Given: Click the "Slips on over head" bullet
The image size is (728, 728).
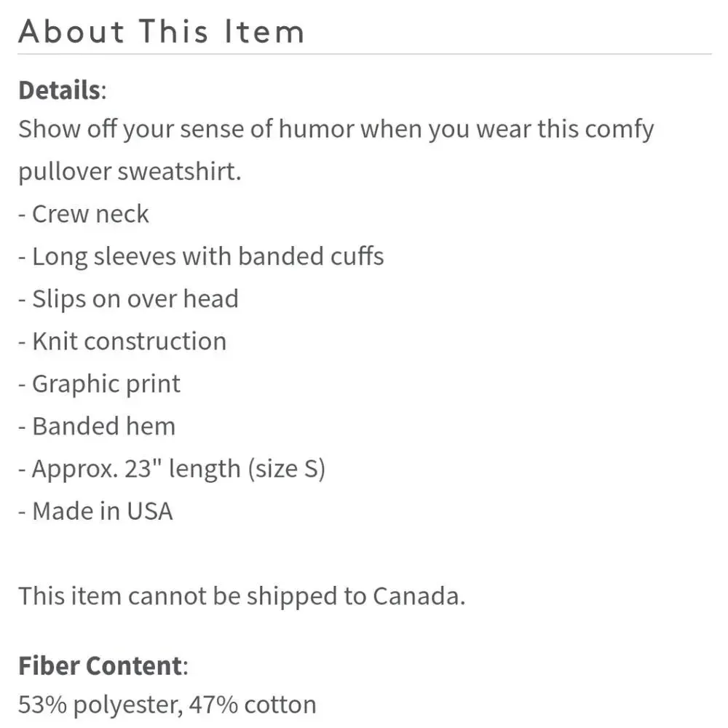Looking at the screenshot, I should 135,298.
